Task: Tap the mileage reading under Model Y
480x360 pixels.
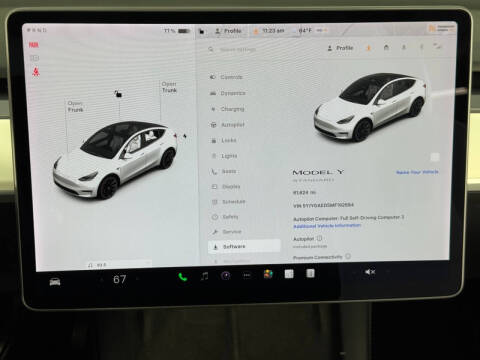Action: [304, 193]
